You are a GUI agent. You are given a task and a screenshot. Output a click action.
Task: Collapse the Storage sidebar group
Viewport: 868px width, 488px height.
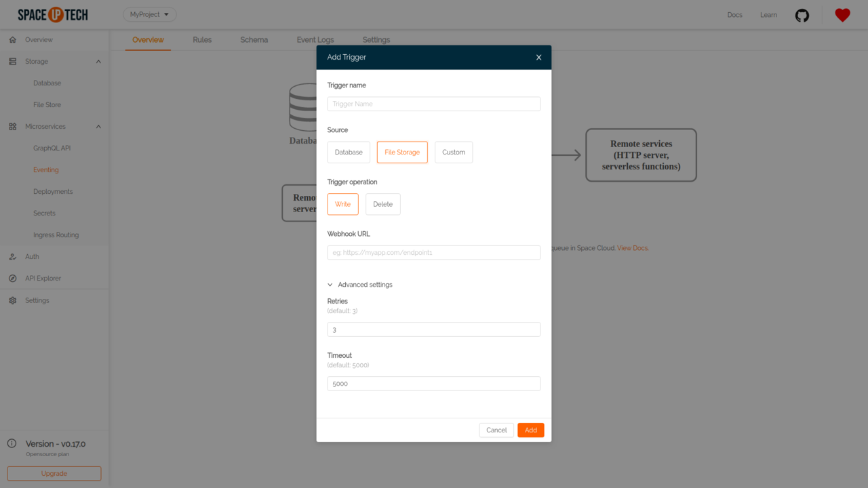(98, 62)
